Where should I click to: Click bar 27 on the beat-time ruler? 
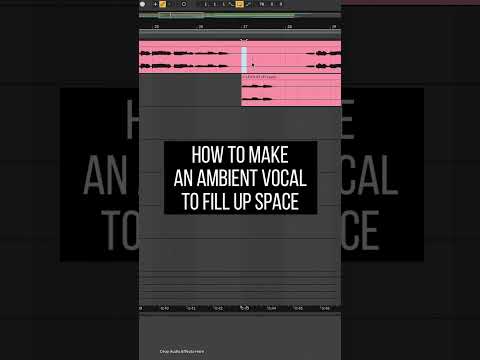245,26
